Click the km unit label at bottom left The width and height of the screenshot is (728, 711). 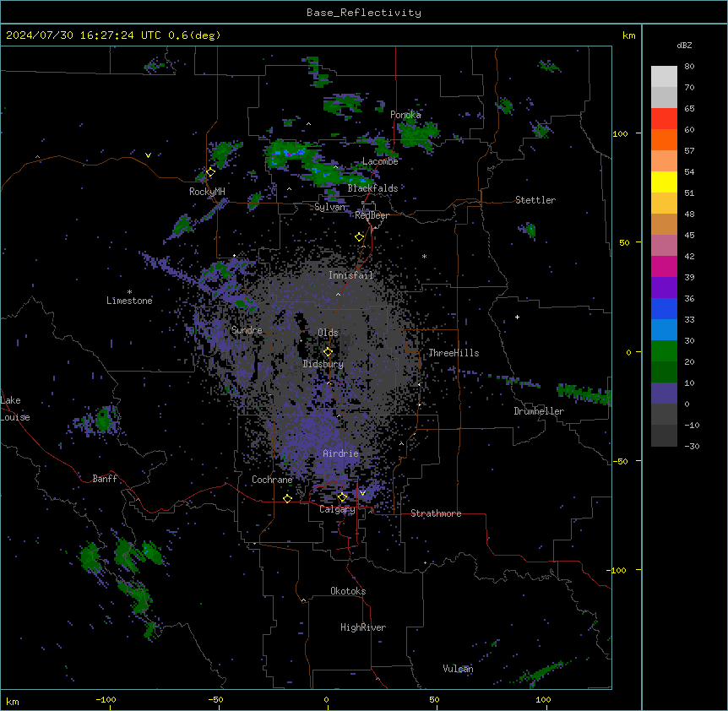[13, 701]
